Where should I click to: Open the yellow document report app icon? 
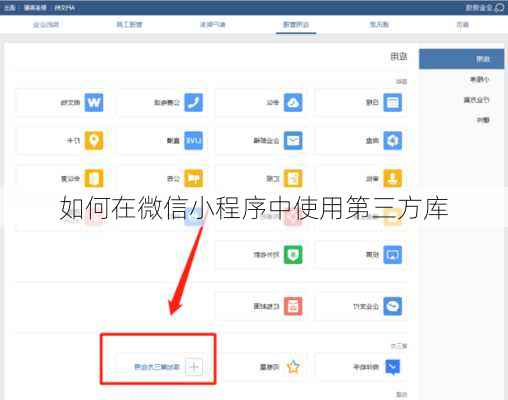coord(293,178)
